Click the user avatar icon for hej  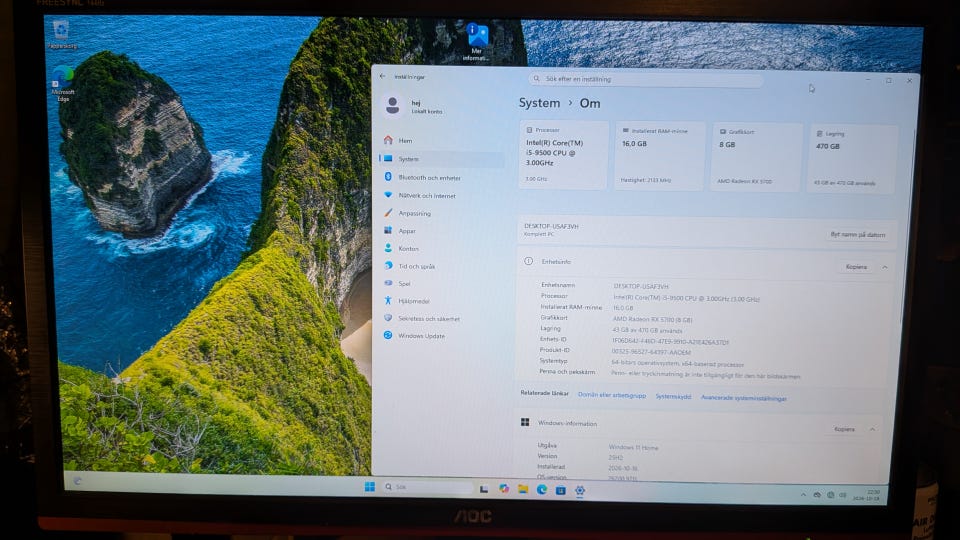(392, 106)
